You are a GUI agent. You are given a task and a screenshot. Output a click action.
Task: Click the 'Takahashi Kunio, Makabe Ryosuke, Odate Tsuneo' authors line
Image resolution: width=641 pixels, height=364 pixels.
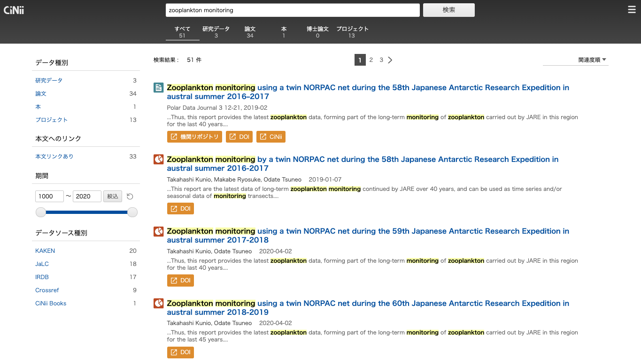tap(234, 180)
